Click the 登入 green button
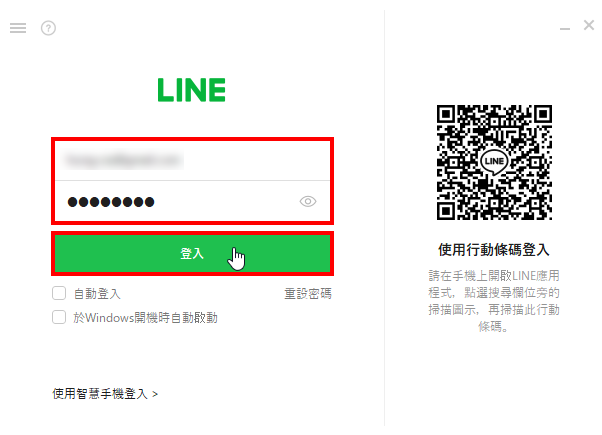 coord(192,253)
